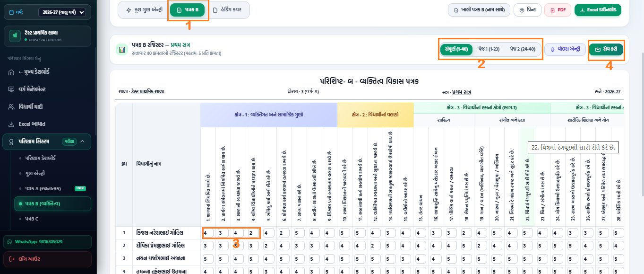Open પત્રક C in the sidebar
Screen dimensions: 644x274
click(x=32, y=219)
